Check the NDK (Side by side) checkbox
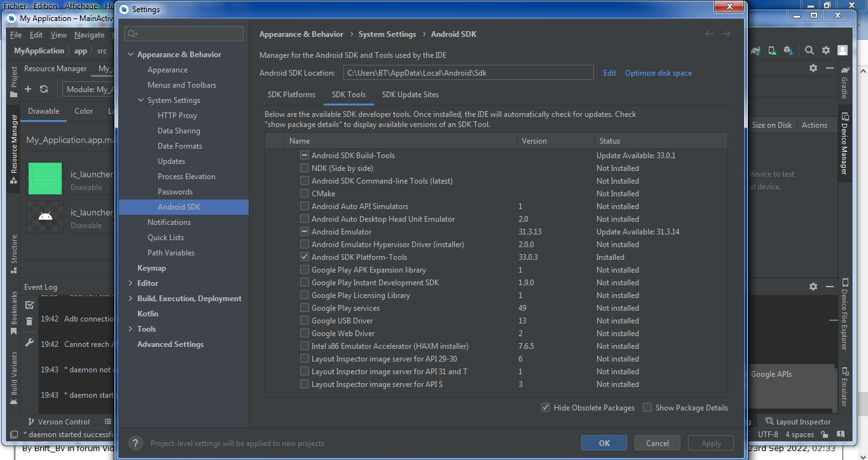The image size is (868, 460). [305, 168]
